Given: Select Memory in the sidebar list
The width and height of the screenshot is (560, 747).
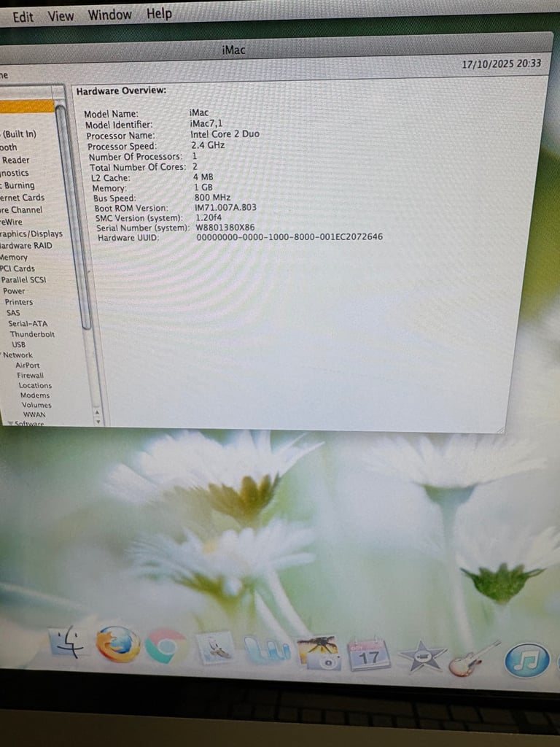Looking at the screenshot, I should click(x=14, y=258).
